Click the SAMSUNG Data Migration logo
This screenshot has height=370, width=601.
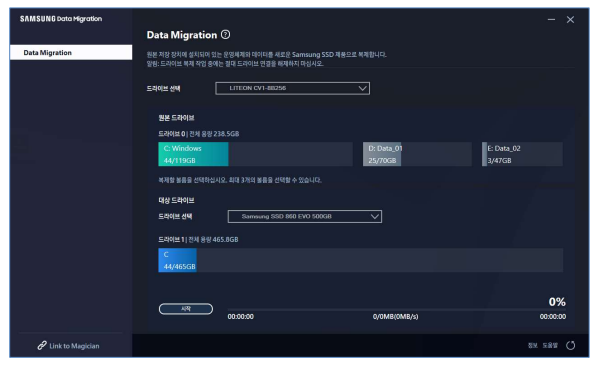tap(61, 19)
